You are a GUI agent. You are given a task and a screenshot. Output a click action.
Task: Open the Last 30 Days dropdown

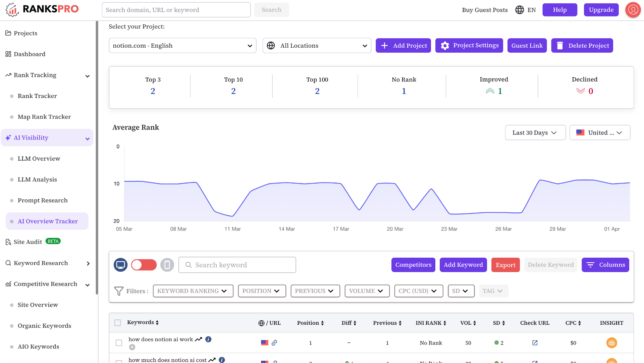click(x=535, y=133)
